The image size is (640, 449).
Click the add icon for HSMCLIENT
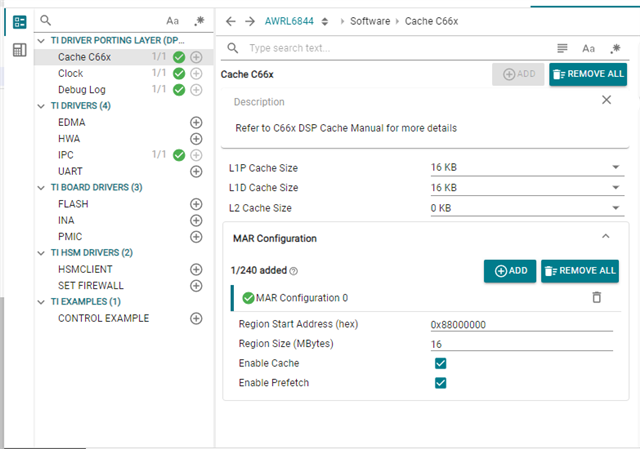[x=196, y=269]
